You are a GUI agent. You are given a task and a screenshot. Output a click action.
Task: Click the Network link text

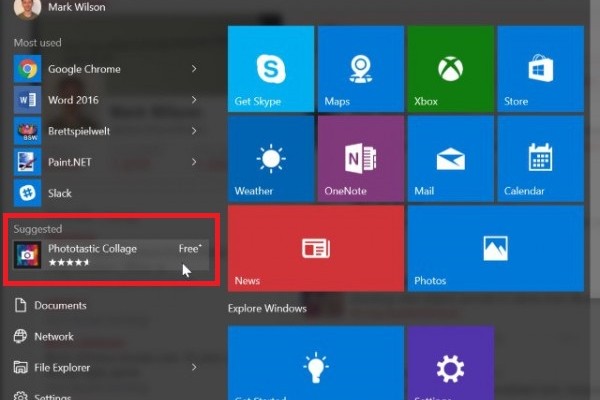click(54, 336)
